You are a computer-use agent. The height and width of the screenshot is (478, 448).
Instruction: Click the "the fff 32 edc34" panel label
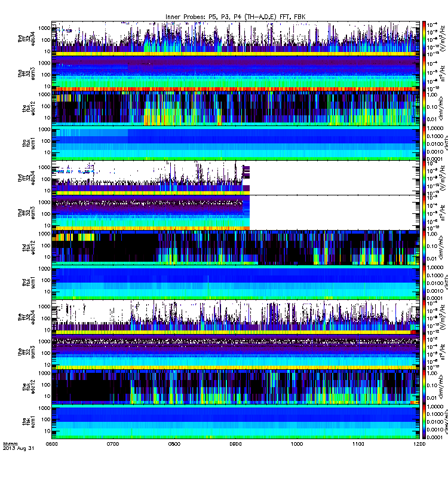coord(27,317)
